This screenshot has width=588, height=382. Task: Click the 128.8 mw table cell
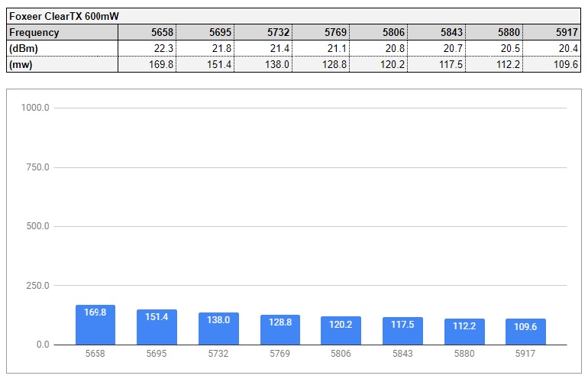[x=321, y=64]
